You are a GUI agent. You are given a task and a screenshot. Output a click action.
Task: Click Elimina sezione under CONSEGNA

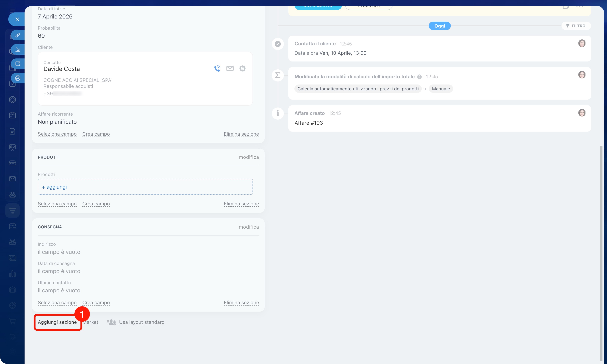241,303
